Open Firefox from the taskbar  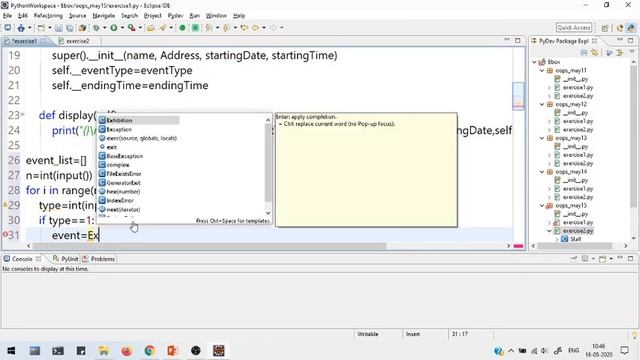127,351
